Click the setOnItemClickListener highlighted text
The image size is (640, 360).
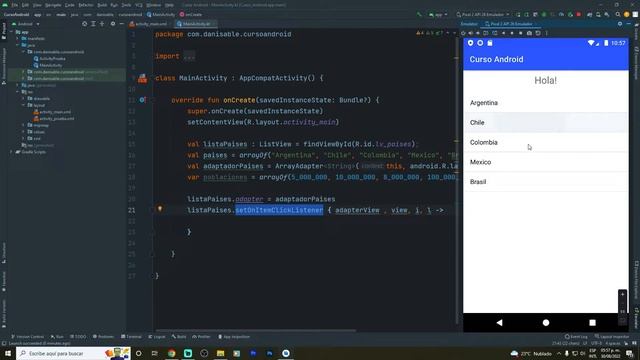(279, 210)
